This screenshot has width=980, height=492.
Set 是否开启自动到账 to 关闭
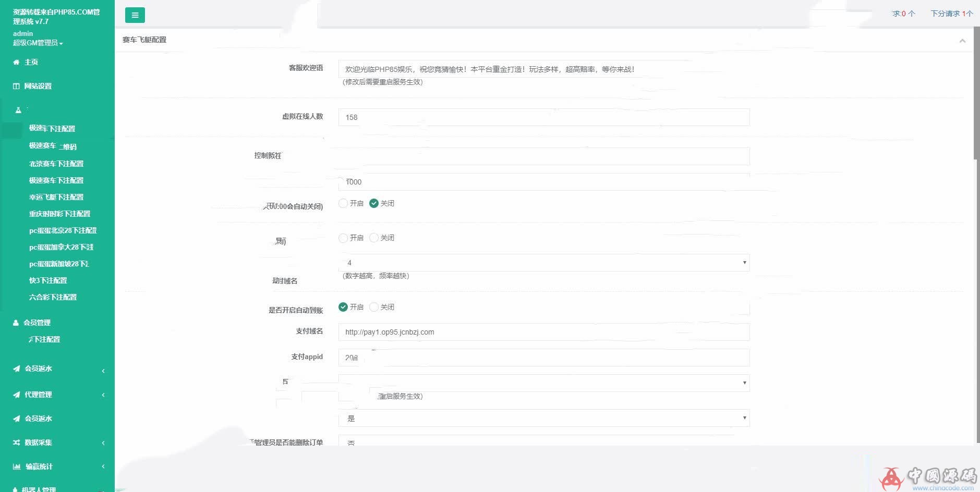click(x=374, y=307)
